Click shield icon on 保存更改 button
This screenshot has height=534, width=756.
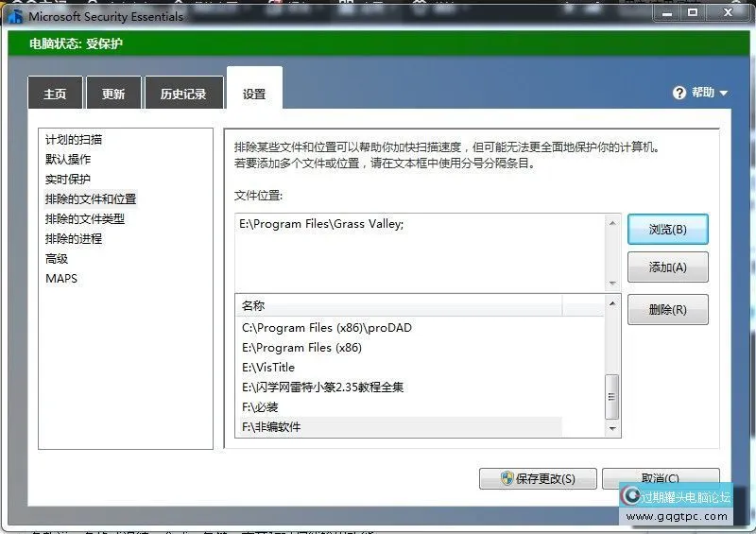point(507,478)
